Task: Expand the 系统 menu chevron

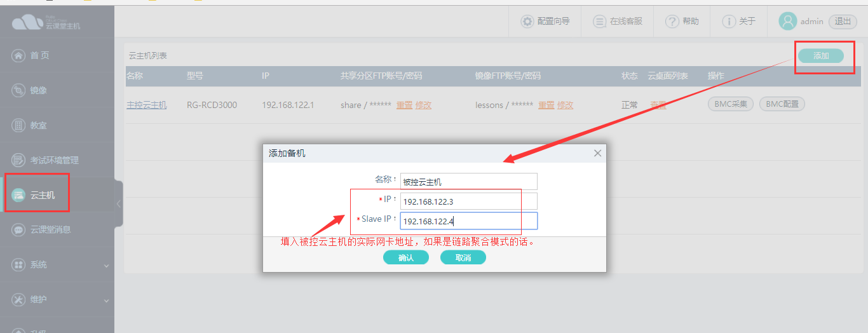Action: tap(106, 265)
